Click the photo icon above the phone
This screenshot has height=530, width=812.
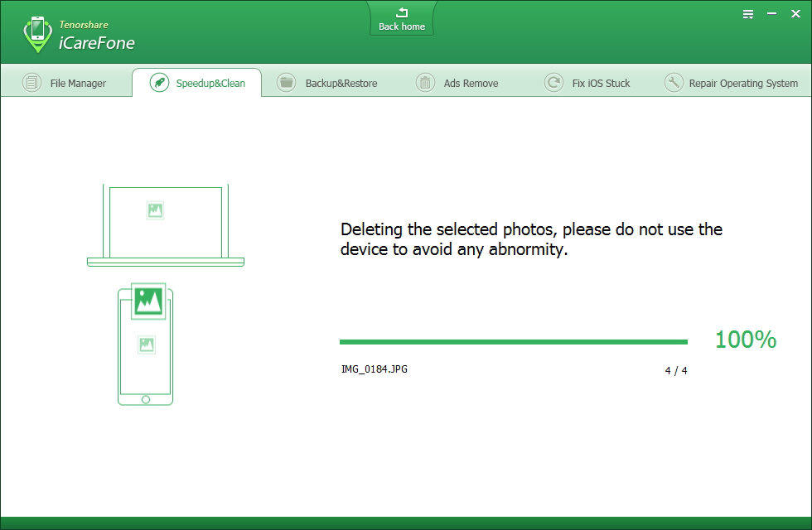[x=148, y=301]
